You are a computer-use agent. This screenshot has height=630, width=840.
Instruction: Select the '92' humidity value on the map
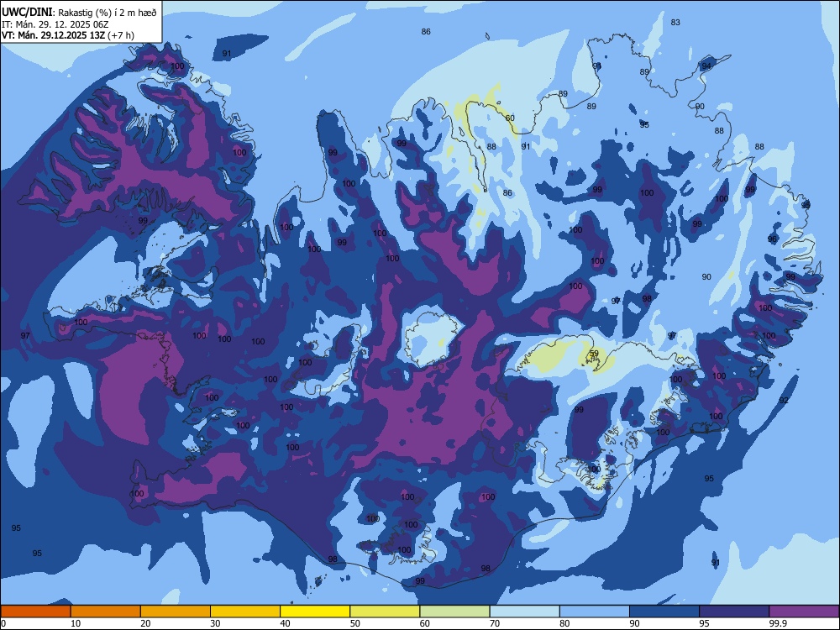(784, 400)
